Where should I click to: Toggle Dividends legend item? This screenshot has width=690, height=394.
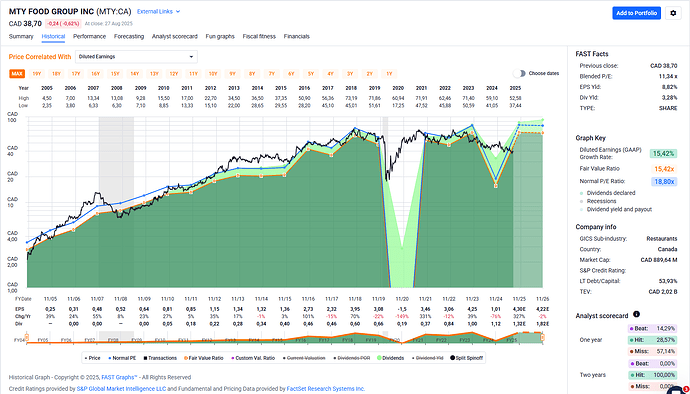click(390, 358)
